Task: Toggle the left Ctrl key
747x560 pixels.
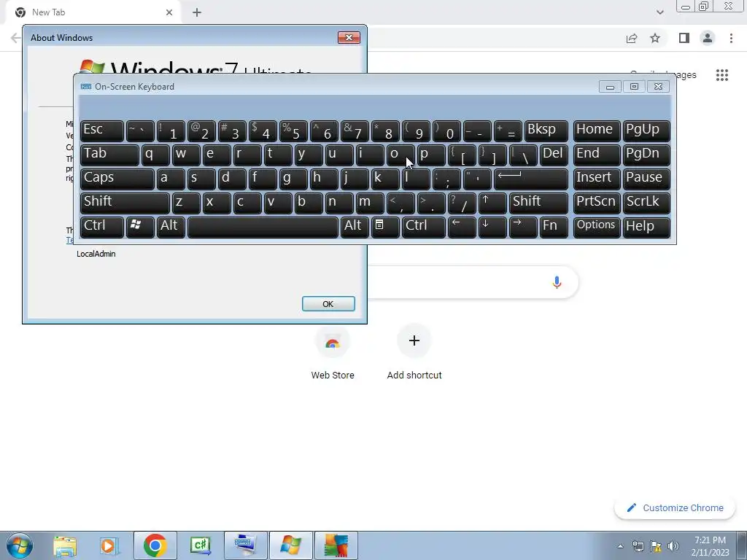Action: click(102, 227)
